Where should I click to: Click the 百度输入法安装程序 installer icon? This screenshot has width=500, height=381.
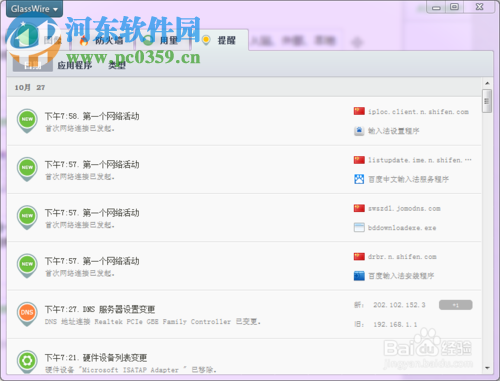pos(359,276)
